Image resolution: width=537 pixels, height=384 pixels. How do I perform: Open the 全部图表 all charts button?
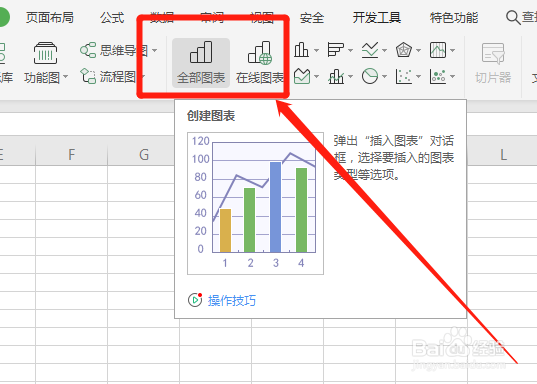tap(201, 63)
